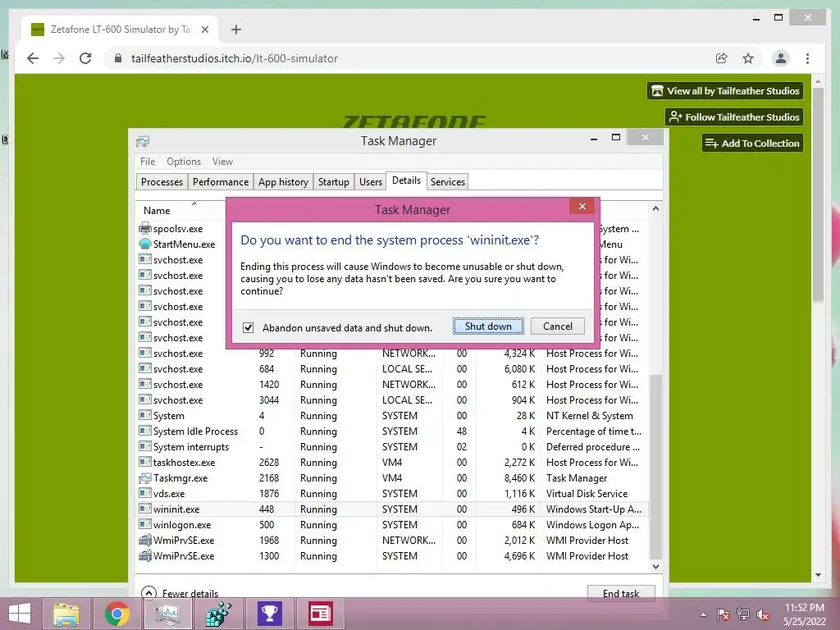This screenshot has height=630, width=840.
Task: Click the Task Manager taskbar icon
Action: [167, 614]
